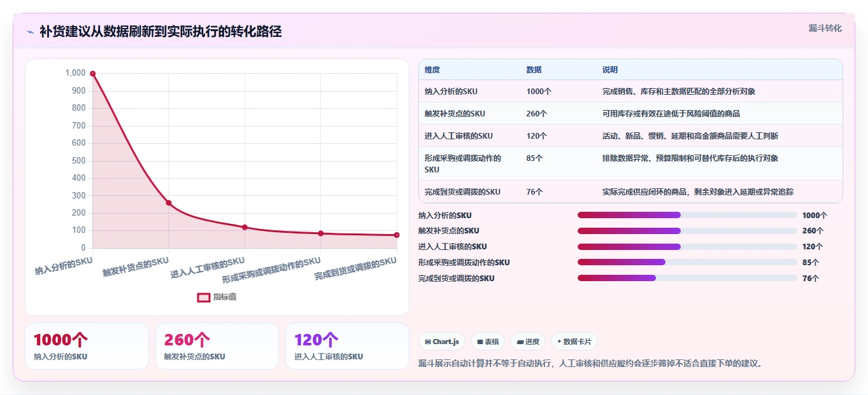868x395 pixels.
Task: Click the progress bar for 形成采购或调拨动作的SKU
Action: [x=687, y=262]
